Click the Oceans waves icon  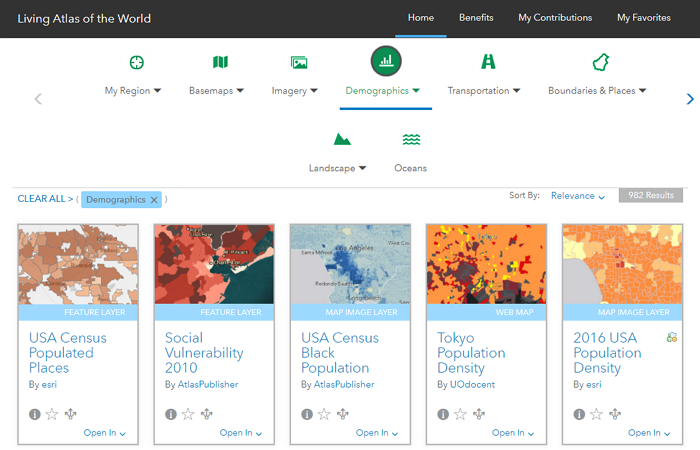(410, 139)
